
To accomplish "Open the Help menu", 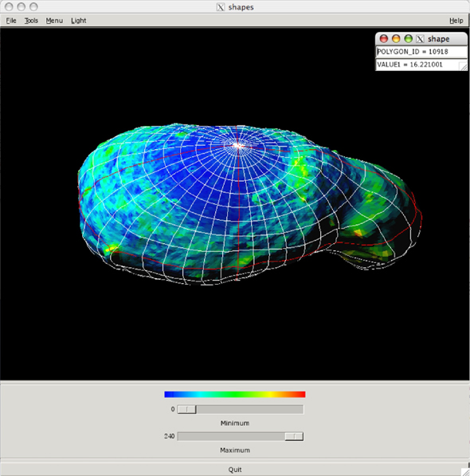I will (x=456, y=21).
